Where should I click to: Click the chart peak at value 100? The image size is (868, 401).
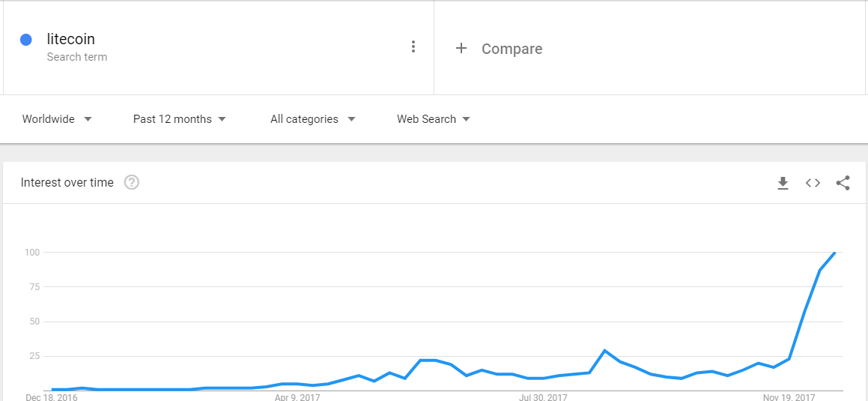pos(834,253)
